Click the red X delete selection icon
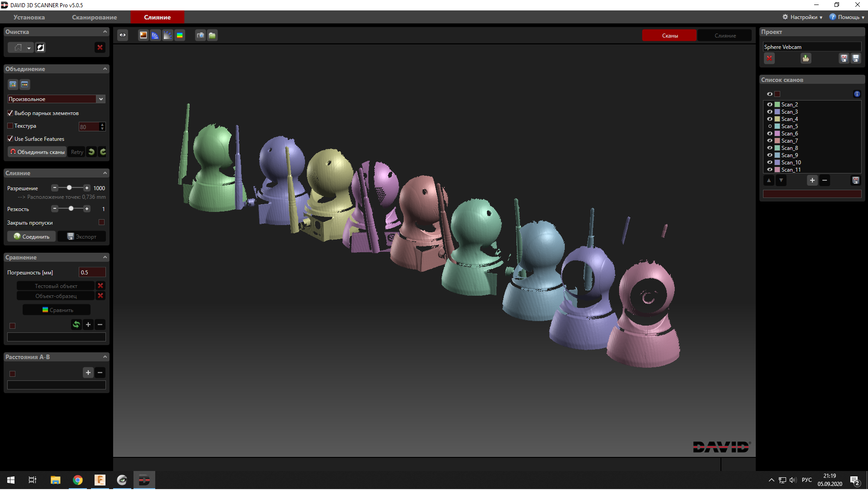This screenshot has height=490, width=868. tap(100, 48)
